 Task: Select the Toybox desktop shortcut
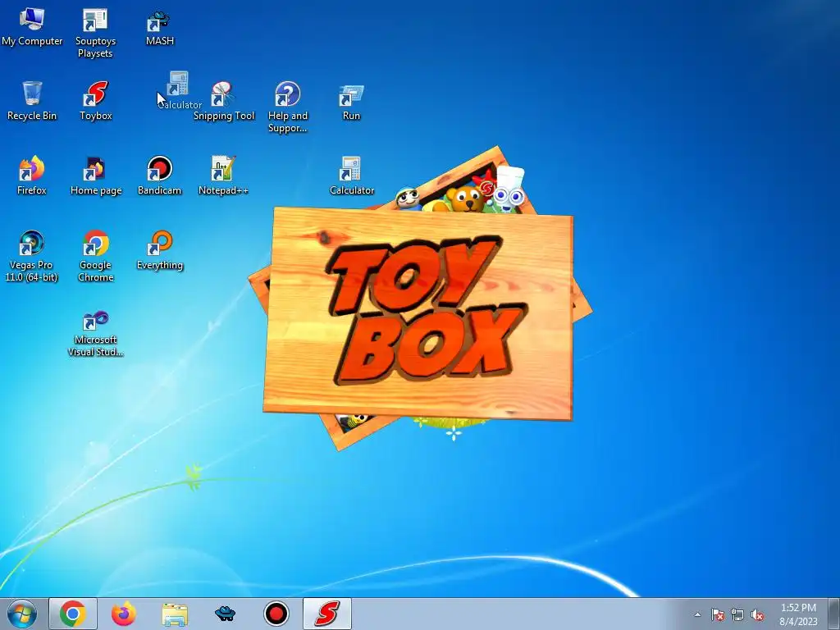pos(95,101)
